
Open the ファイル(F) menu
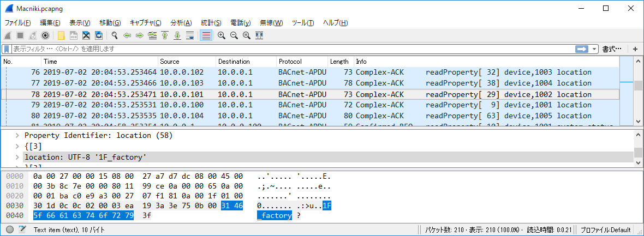(17, 22)
